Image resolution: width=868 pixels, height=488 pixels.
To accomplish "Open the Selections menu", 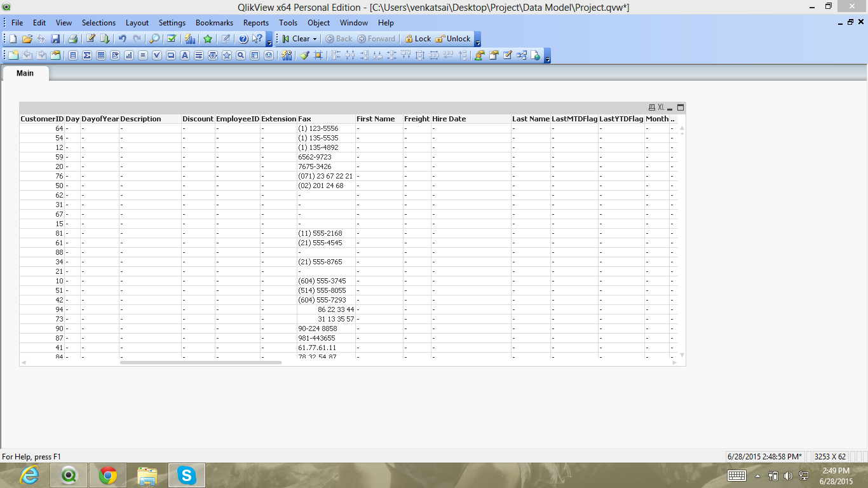I will (x=98, y=22).
